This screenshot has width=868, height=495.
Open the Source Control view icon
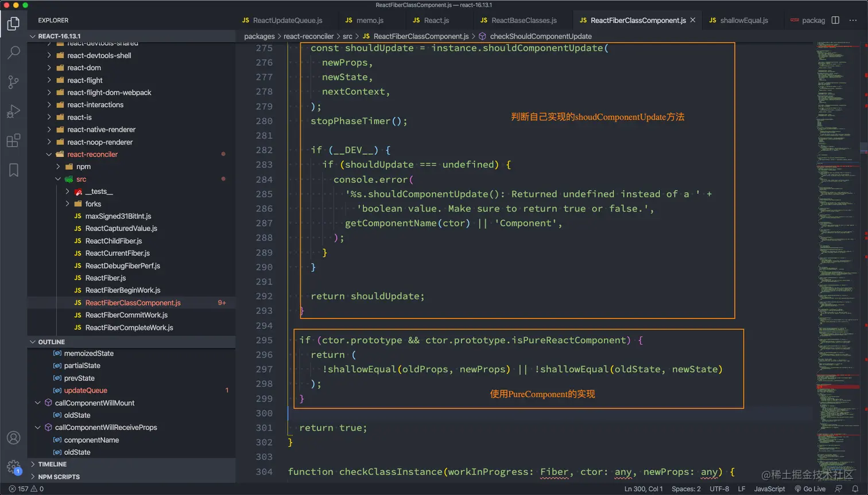click(13, 82)
